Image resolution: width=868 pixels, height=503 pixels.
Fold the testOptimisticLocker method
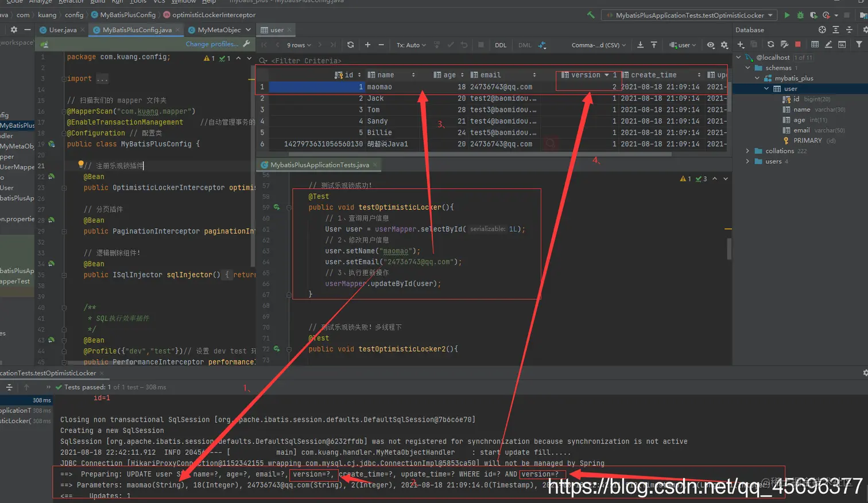289,207
